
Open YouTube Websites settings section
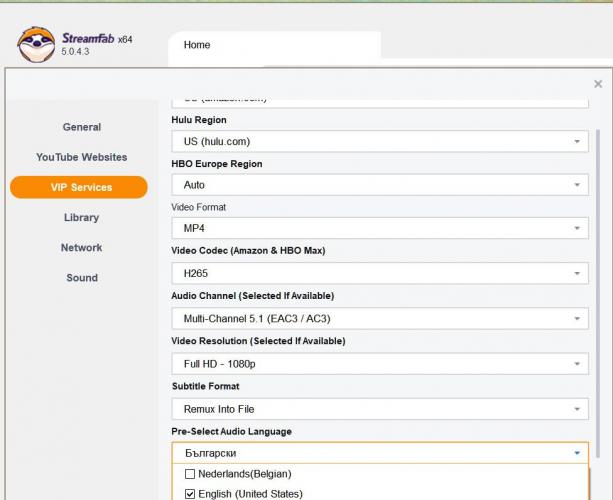pos(82,157)
